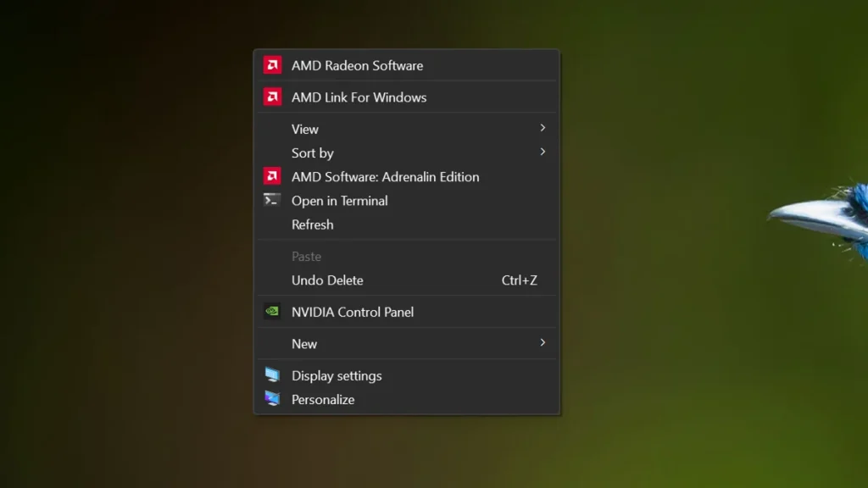The image size is (868, 488).
Task: Click the AMD Link For Windows icon
Action: pyautogui.click(x=272, y=97)
